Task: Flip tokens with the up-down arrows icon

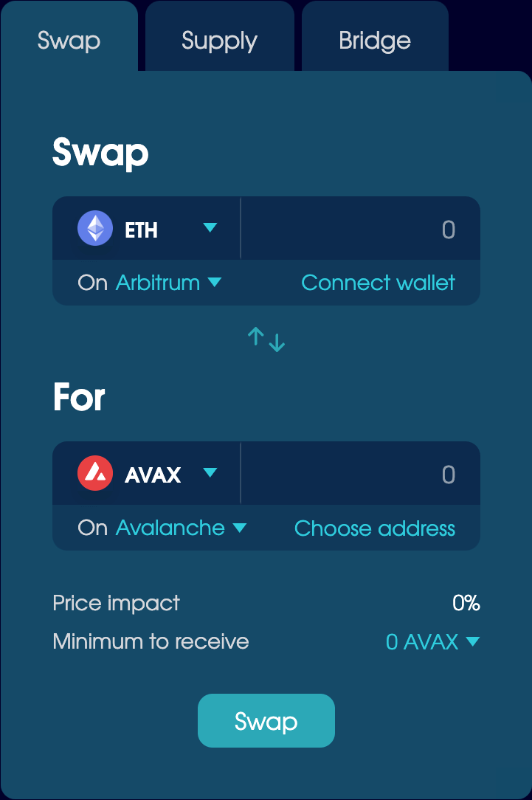Action: (266, 339)
